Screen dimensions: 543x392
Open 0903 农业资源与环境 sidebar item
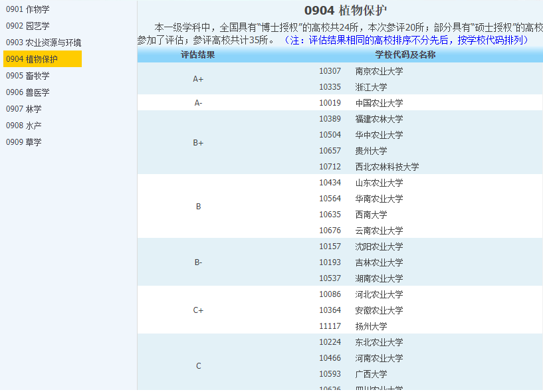(x=43, y=43)
